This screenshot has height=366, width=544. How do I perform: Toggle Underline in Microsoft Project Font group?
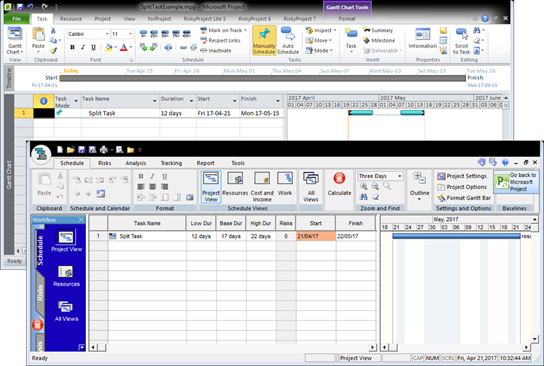pos(93,47)
